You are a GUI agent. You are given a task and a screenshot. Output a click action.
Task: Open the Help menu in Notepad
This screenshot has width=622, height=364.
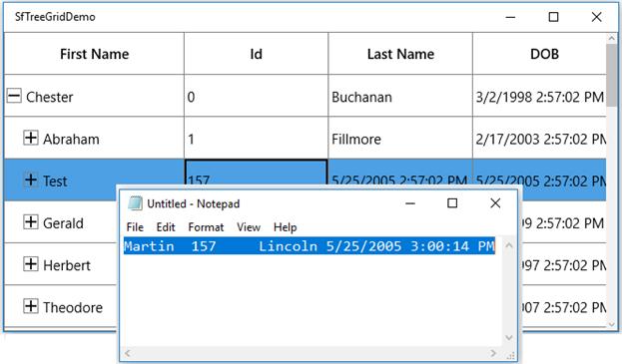click(286, 227)
